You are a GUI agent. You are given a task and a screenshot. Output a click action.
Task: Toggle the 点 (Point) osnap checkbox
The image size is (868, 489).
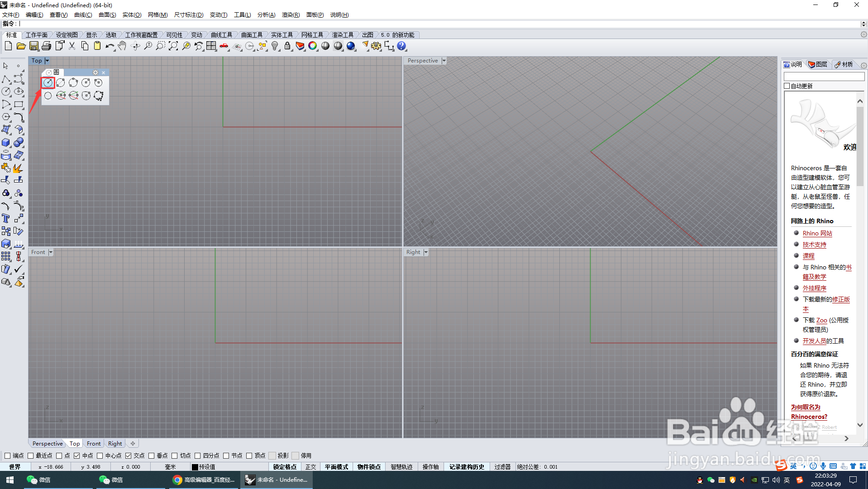[x=59, y=455]
